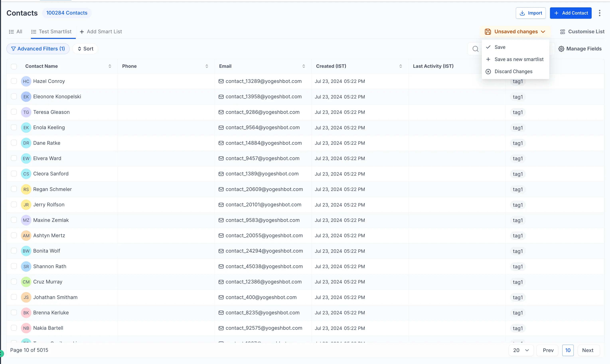Click the Email column sort arrows
610x364 pixels.
pyautogui.click(x=304, y=66)
